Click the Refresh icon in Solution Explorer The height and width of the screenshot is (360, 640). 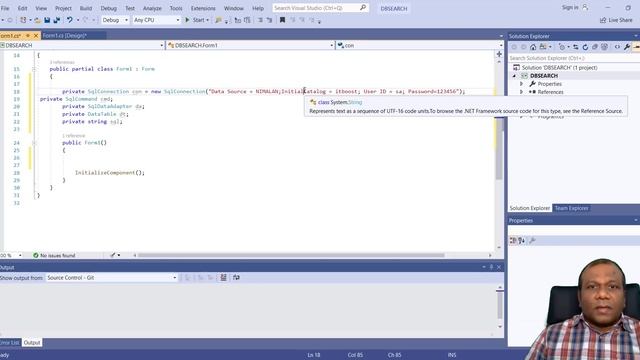[585, 47]
